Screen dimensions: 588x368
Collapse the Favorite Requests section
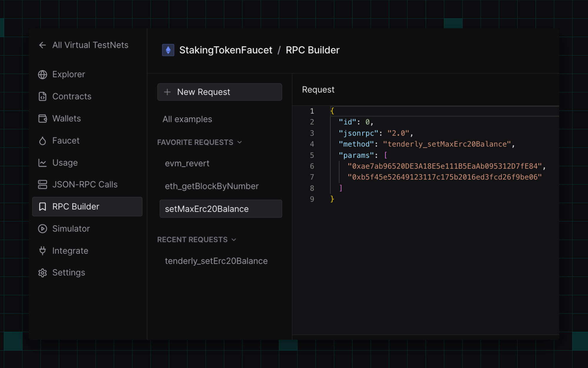click(240, 142)
